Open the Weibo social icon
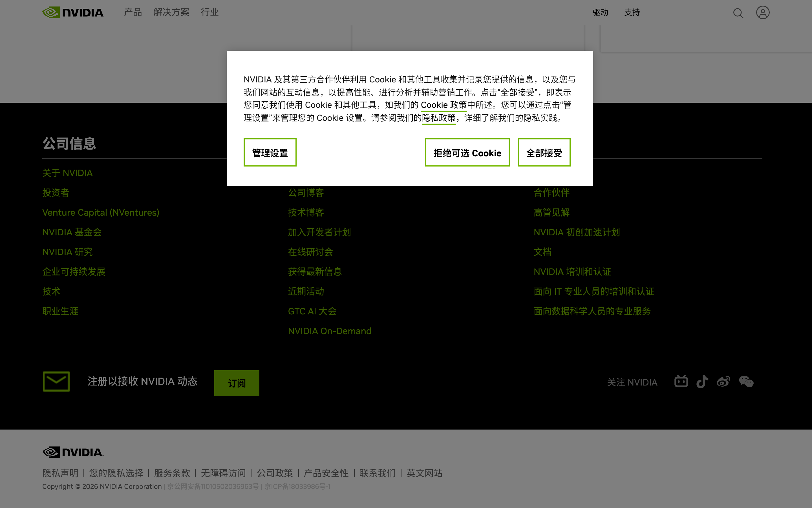Screen dimensions: 812x508 723,382
